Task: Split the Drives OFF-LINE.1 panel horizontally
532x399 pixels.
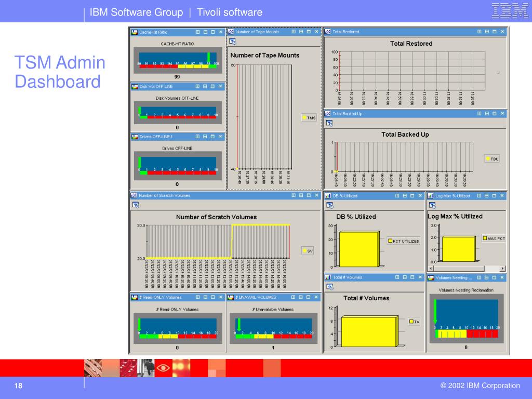Action: pyautogui.click(x=205, y=137)
